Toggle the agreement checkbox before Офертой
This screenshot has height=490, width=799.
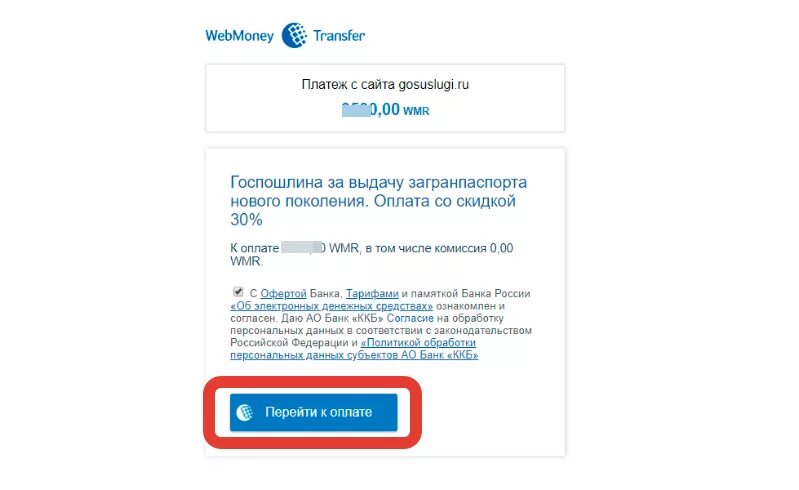tap(238, 292)
